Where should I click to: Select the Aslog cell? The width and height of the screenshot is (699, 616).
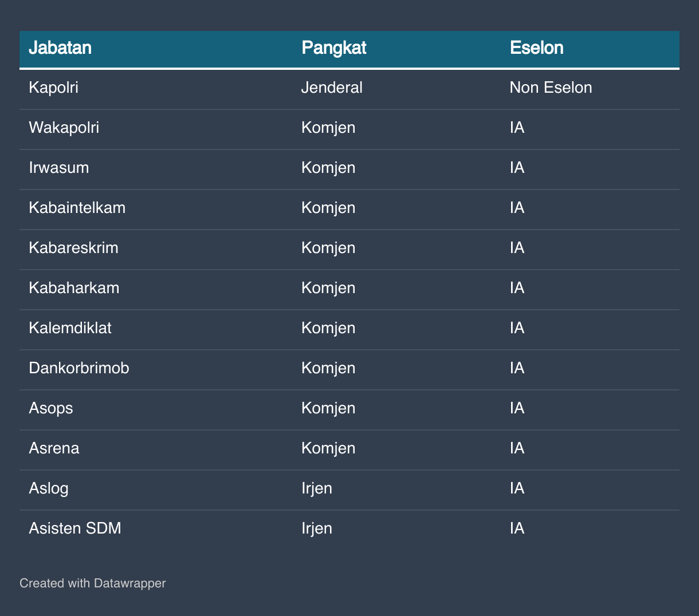point(49,488)
